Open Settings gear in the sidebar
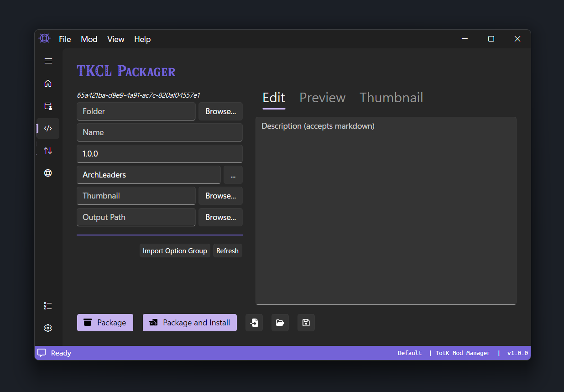This screenshot has height=392, width=564. click(x=48, y=328)
